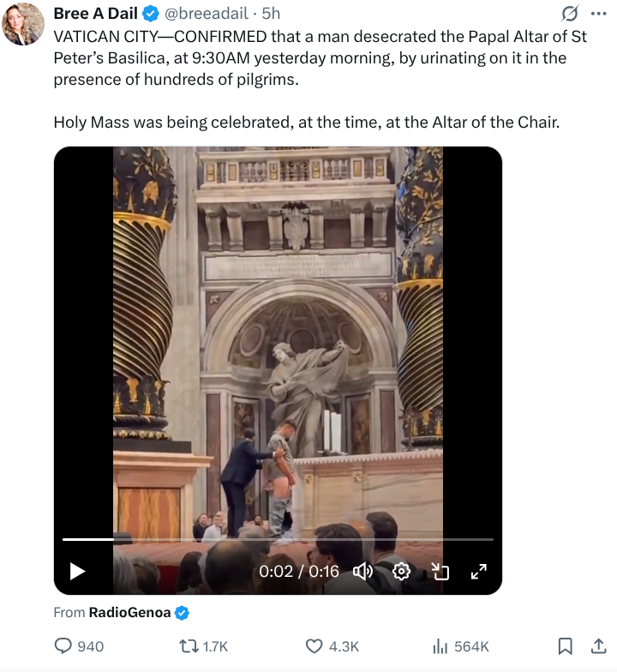Click the Grok explain icon

coord(569,14)
